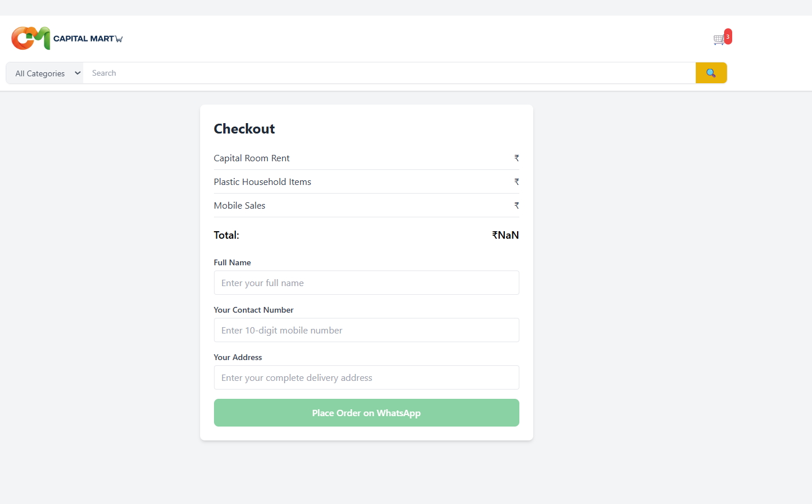Viewport: 812px width, 504px height.
Task: Click small cart glyph beside Capital Mart text
Action: [x=119, y=39]
